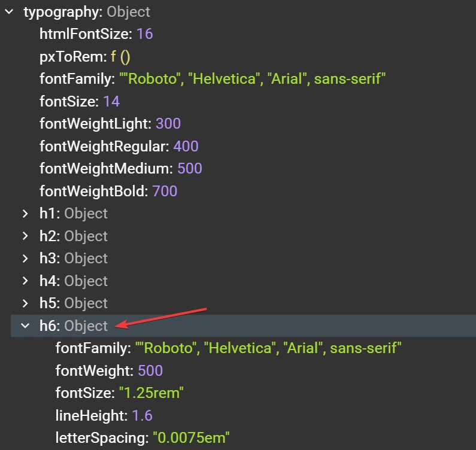
Task: Expand the h5 object arrow
Action: tap(25, 303)
